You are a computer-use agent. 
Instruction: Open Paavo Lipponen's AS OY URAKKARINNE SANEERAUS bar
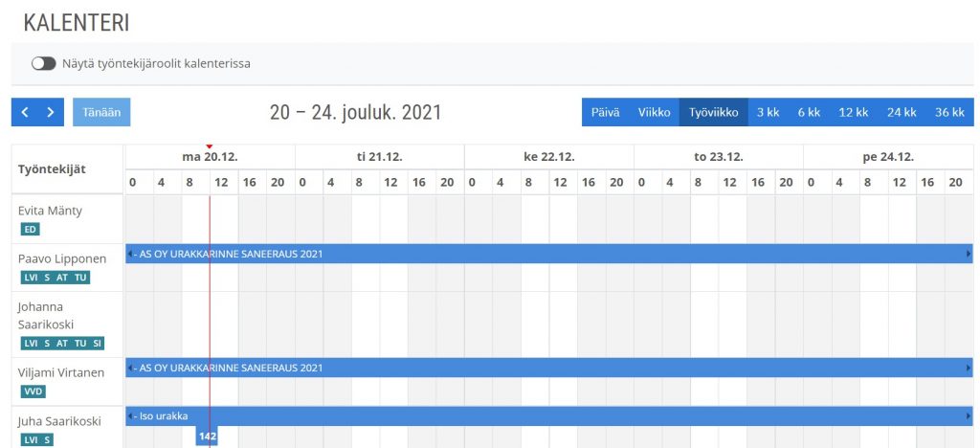point(549,254)
